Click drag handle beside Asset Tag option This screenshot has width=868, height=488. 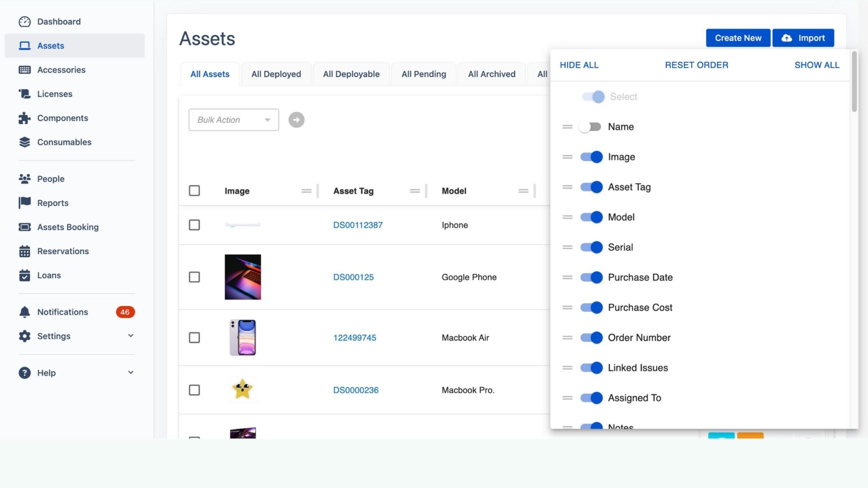coord(567,187)
